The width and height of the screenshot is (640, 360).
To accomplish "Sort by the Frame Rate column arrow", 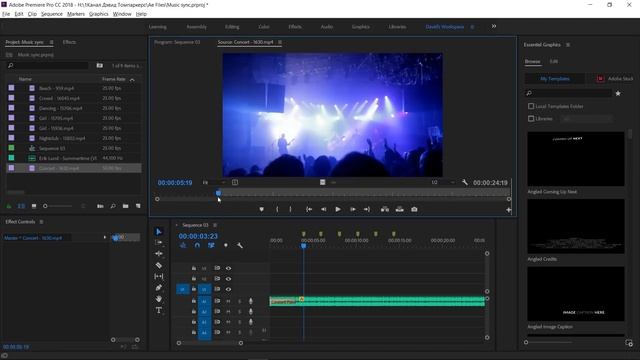I will (x=132, y=80).
